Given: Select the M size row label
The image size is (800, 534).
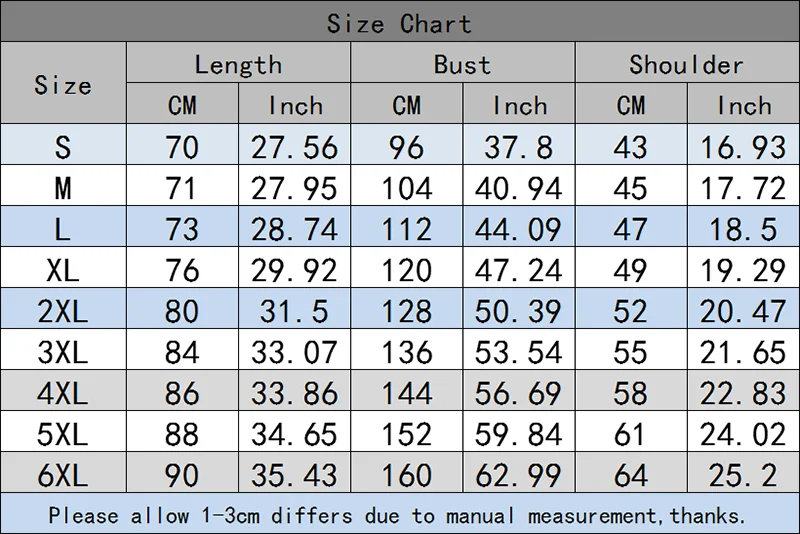Looking at the screenshot, I should [63, 188].
